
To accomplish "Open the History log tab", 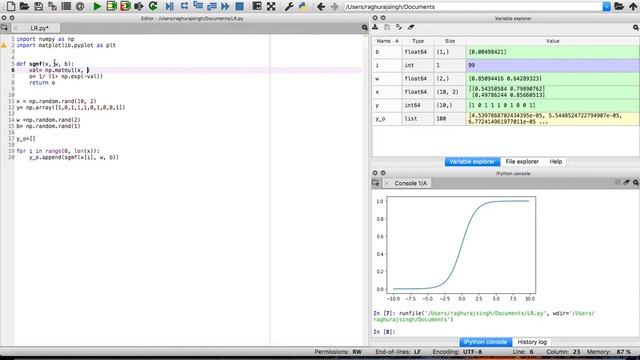I will 532,342.
